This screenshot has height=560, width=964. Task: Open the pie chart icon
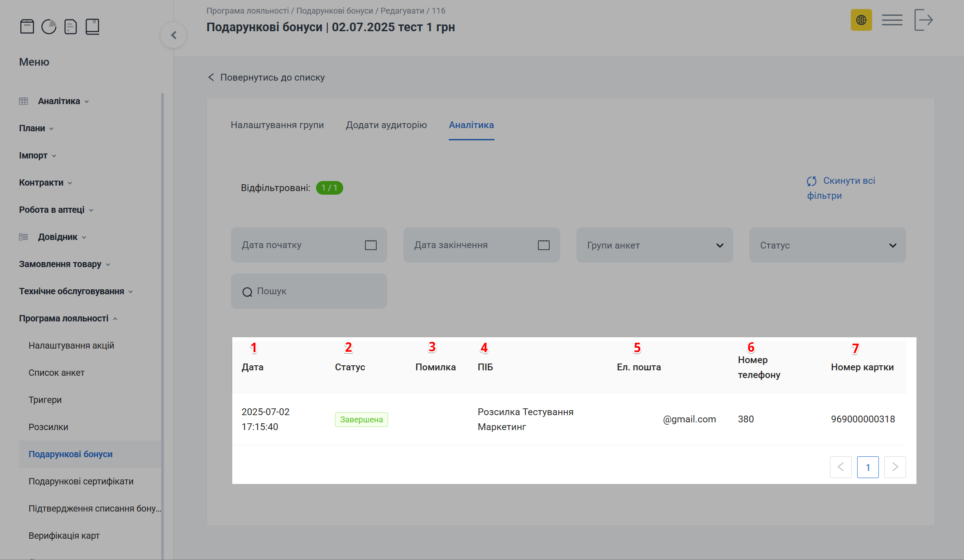(x=48, y=26)
